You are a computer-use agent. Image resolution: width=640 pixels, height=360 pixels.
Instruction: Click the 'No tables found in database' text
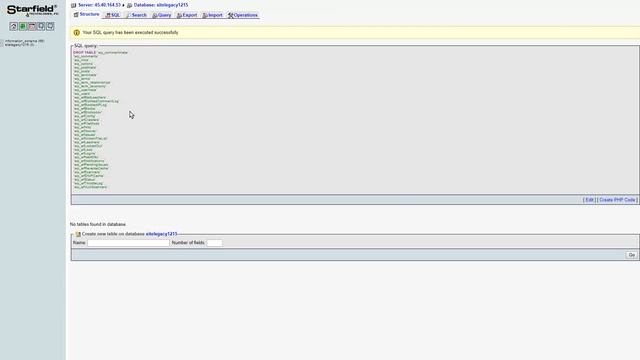point(98,224)
